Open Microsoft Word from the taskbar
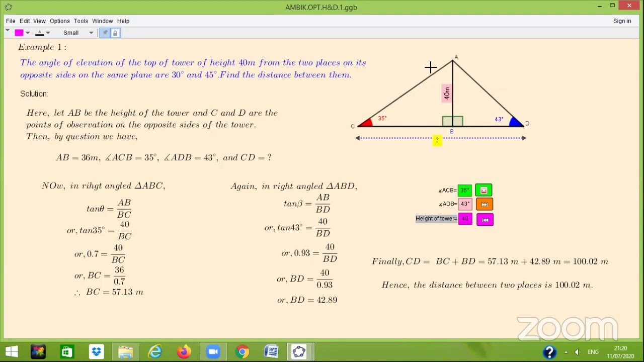This screenshot has height=362, width=644. (x=272, y=351)
